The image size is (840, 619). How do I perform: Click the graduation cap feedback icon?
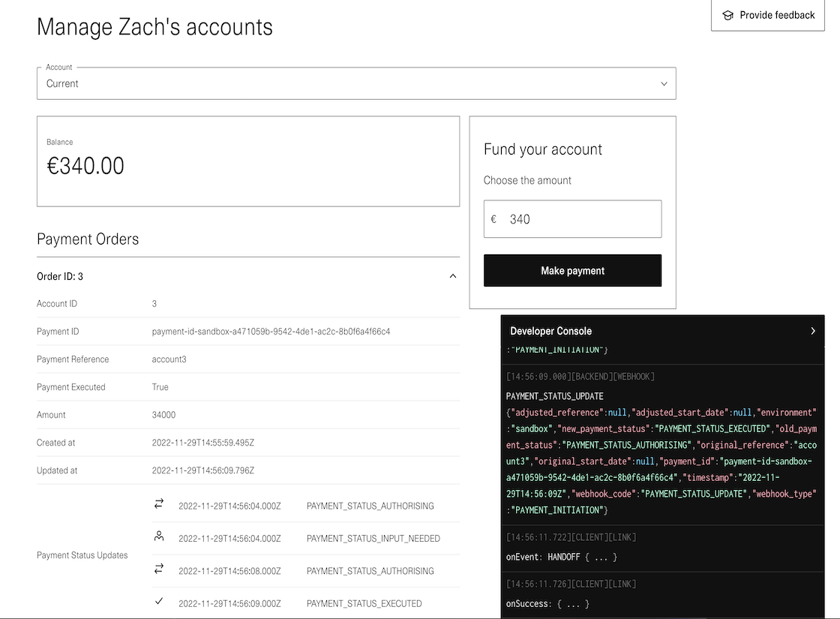pyautogui.click(x=727, y=15)
